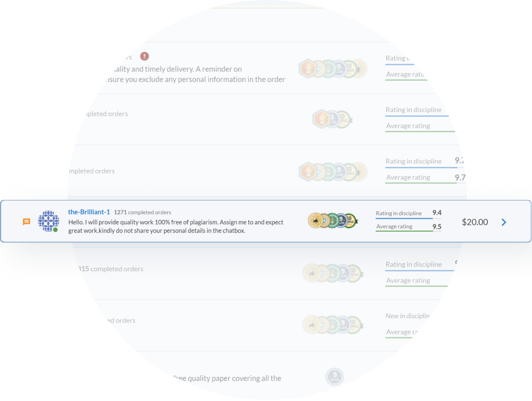Click the teal middle badge of the-Brilliant-1
The height and width of the screenshot is (401, 532).
point(333,221)
